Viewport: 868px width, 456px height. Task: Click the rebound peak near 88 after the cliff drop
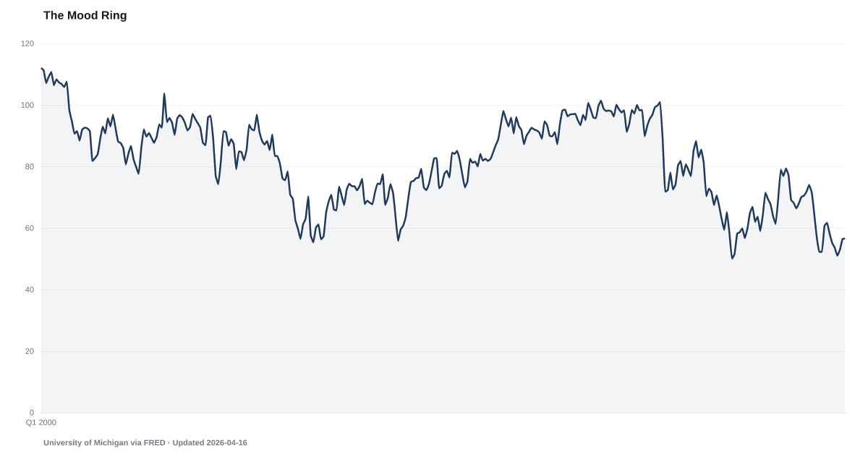pos(696,141)
